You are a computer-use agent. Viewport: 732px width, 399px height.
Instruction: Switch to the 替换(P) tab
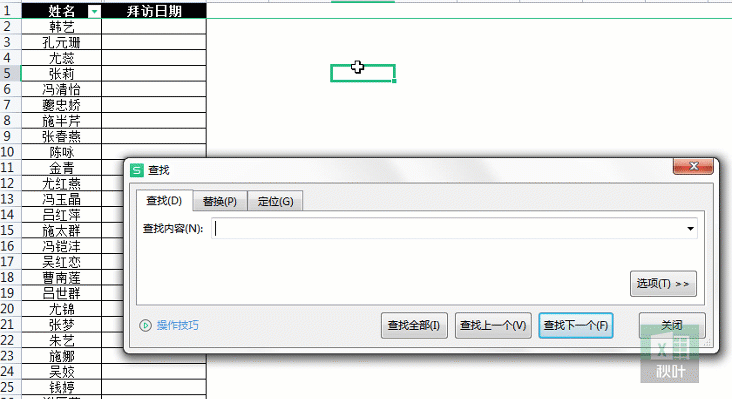point(220,202)
